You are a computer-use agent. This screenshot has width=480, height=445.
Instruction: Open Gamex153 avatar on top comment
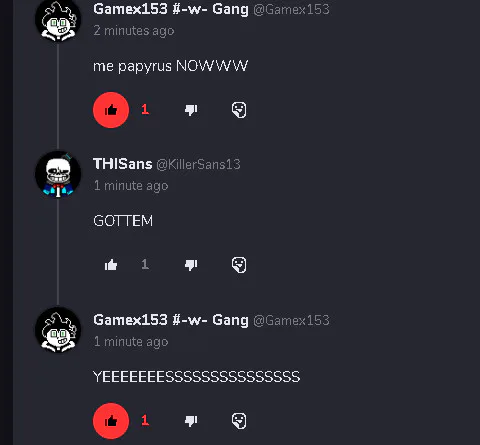tap(58, 19)
